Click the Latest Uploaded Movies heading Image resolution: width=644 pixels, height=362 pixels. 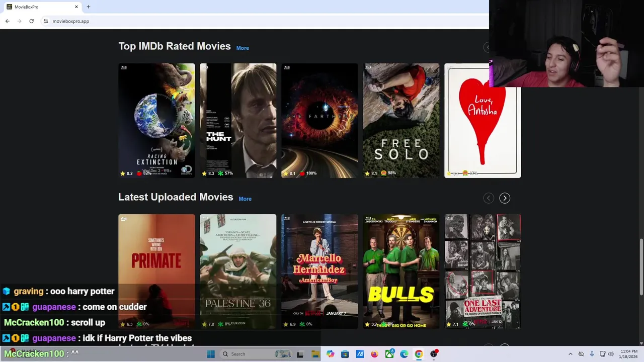click(176, 197)
